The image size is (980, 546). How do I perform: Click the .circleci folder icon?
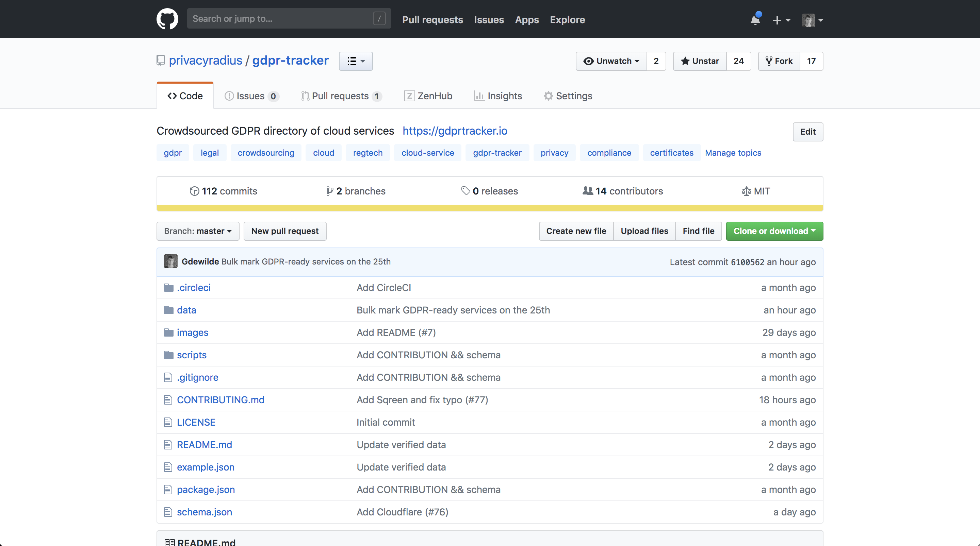click(168, 287)
